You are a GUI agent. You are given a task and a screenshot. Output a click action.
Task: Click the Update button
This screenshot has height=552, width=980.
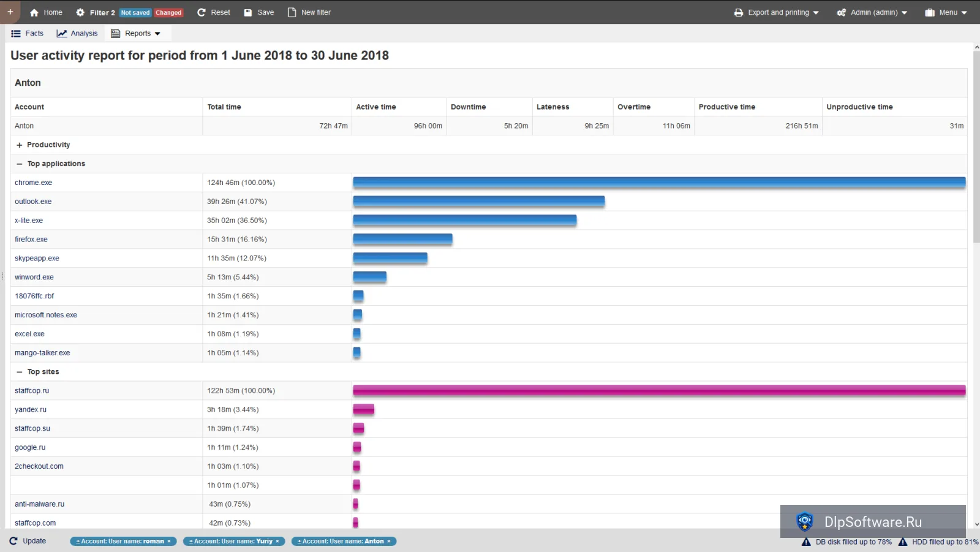28,541
